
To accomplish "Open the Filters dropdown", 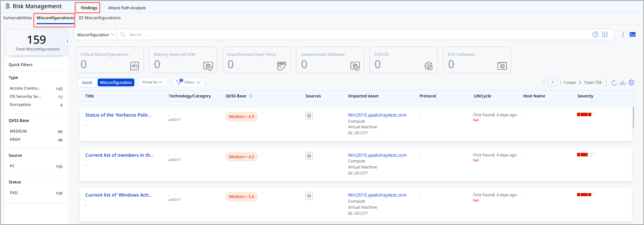I will coord(189,82).
